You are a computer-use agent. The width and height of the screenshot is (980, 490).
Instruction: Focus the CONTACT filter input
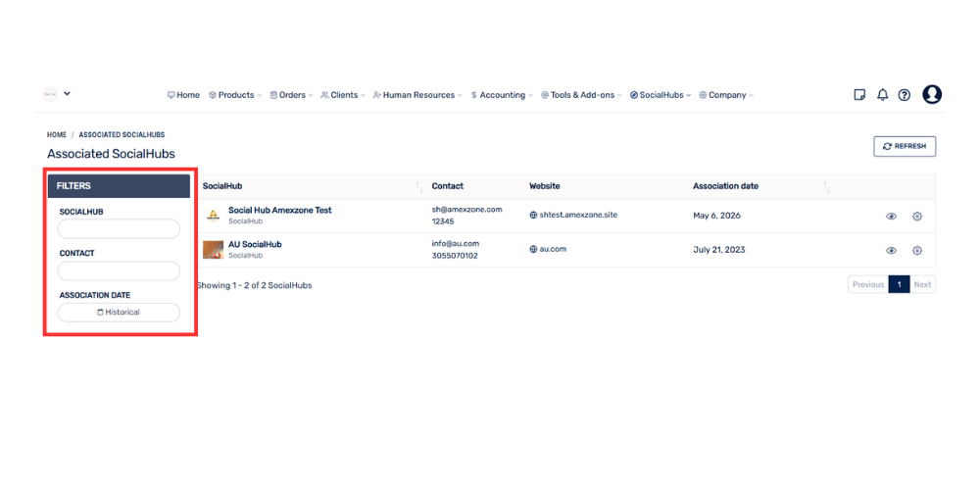point(119,270)
